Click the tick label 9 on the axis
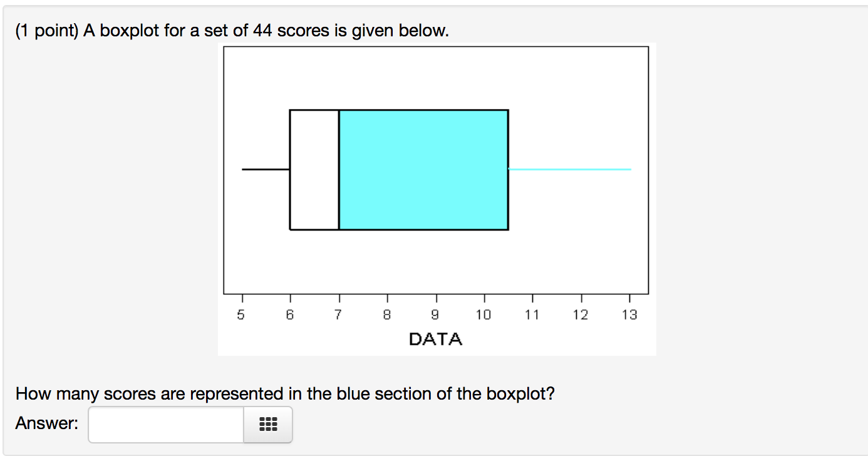868x456 pixels. point(435,315)
